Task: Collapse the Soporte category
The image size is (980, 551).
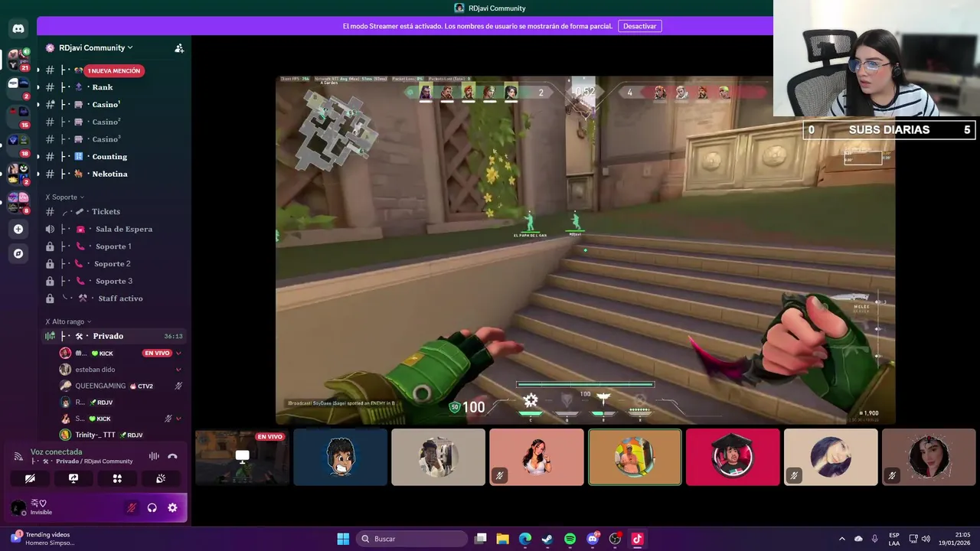Action: 65,197
